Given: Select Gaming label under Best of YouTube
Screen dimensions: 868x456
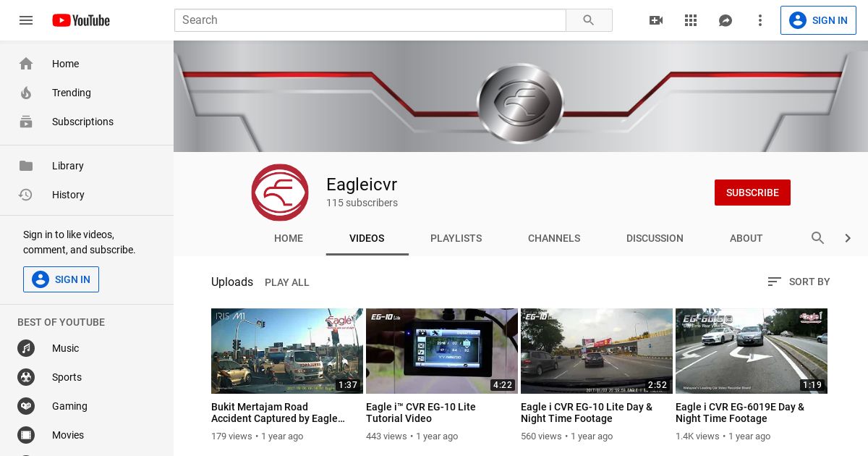Looking at the screenshot, I should 69,406.
